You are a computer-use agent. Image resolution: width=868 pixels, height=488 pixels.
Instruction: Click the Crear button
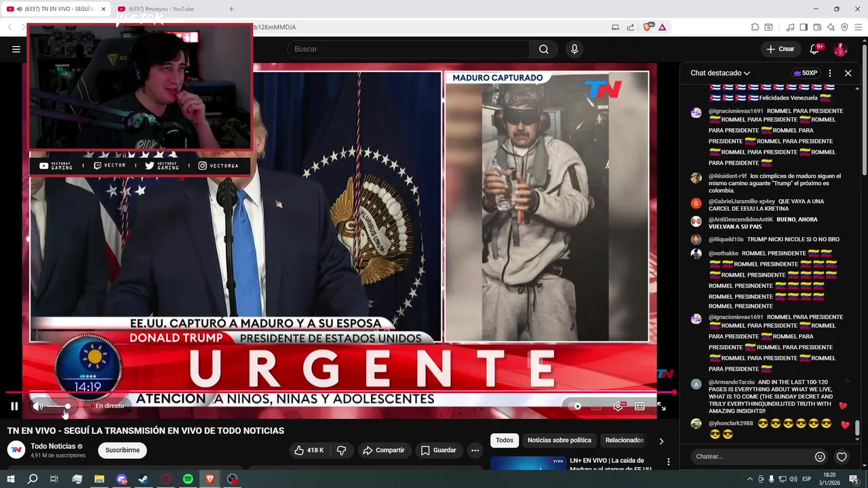coord(780,49)
